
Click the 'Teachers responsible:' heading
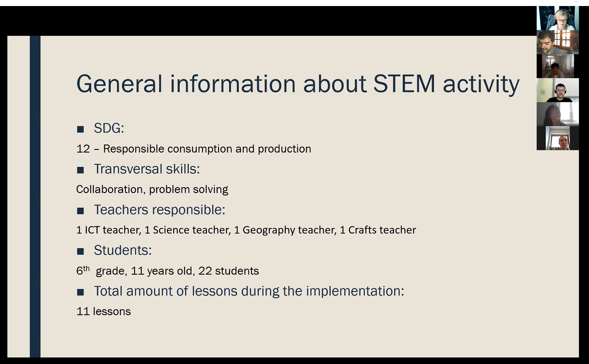pos(160,210)
